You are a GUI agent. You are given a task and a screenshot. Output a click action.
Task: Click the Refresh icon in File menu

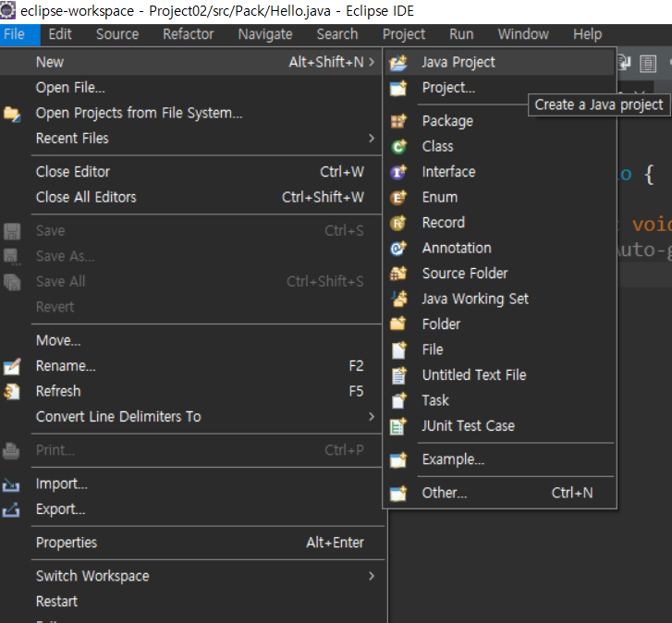(x=12, y=392)
